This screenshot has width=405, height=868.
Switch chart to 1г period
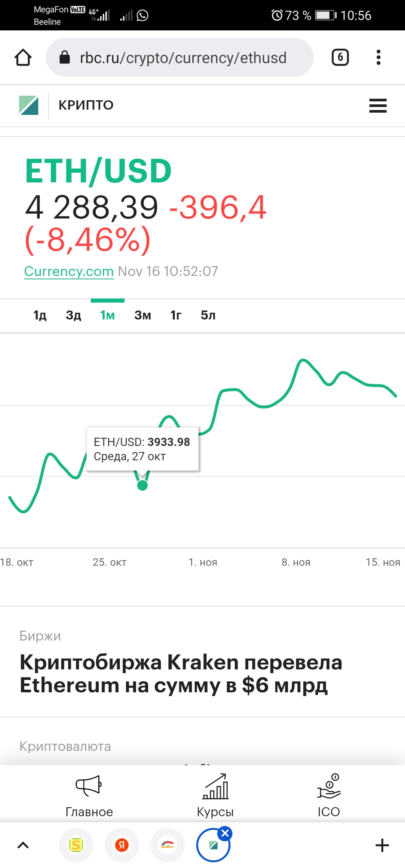(x=175, y=315)
